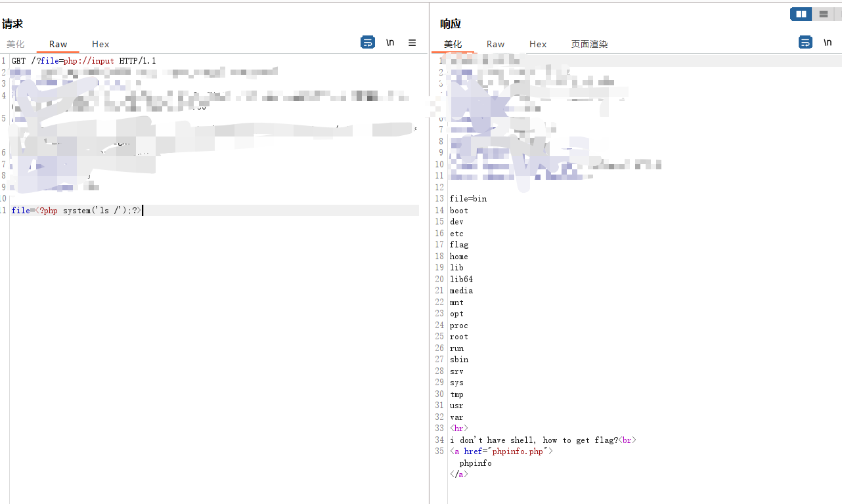Click the closing </a> tag line
Viewport: 842px width, 504px height.
(x=459, y=474)
